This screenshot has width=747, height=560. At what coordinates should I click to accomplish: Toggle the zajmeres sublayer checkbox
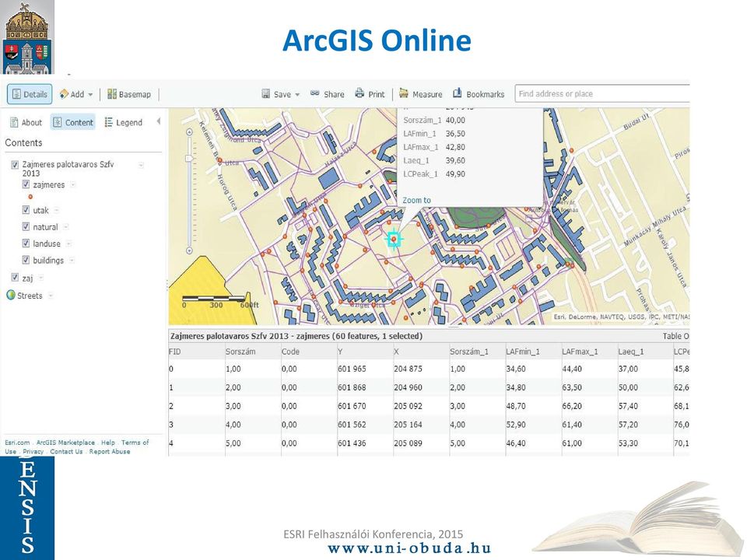(x=26, y=184)
